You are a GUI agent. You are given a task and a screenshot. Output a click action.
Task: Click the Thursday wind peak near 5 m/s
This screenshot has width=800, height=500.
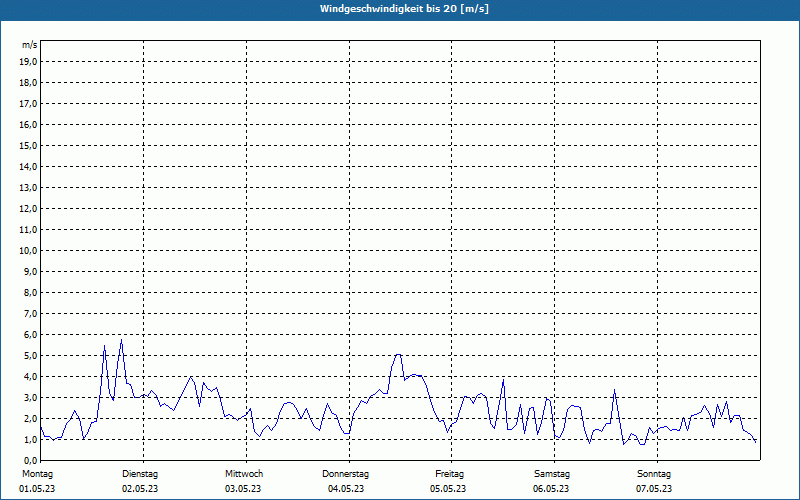pos(398,354)
